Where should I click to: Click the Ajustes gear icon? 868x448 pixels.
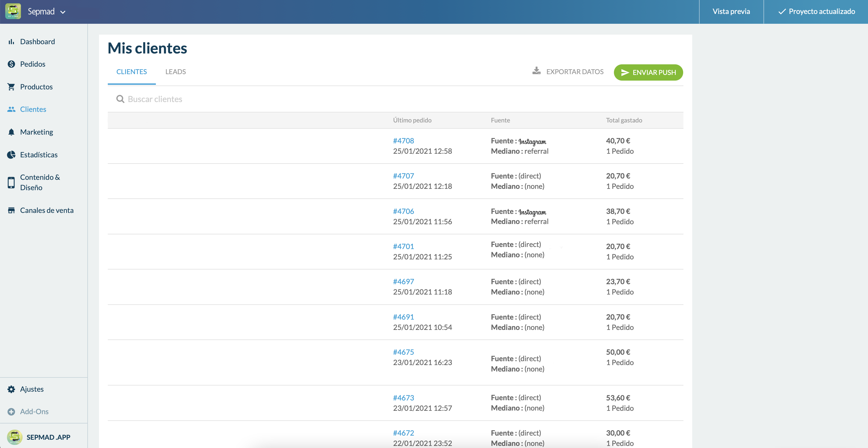[11, 389]
